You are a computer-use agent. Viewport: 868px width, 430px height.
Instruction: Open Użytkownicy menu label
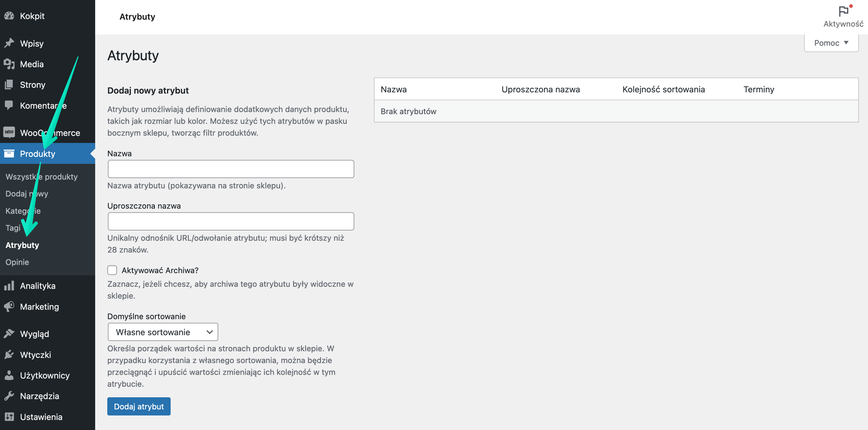(45, 375)
